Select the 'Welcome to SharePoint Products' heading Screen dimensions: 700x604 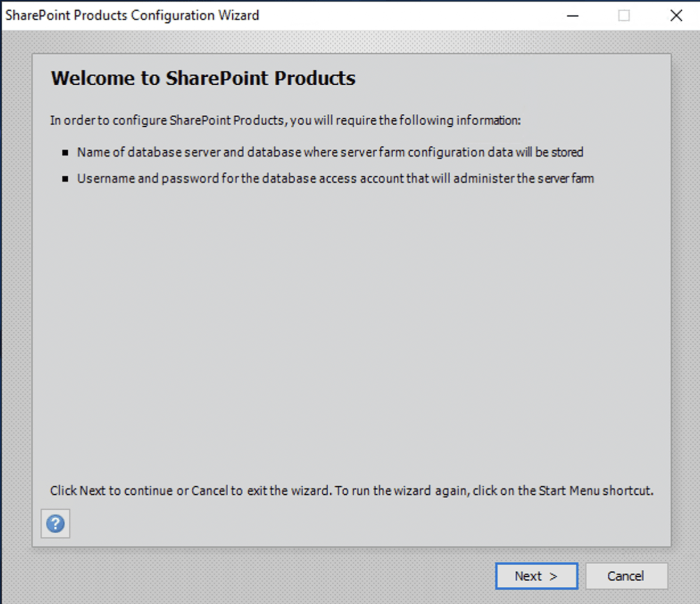(203, 78)
